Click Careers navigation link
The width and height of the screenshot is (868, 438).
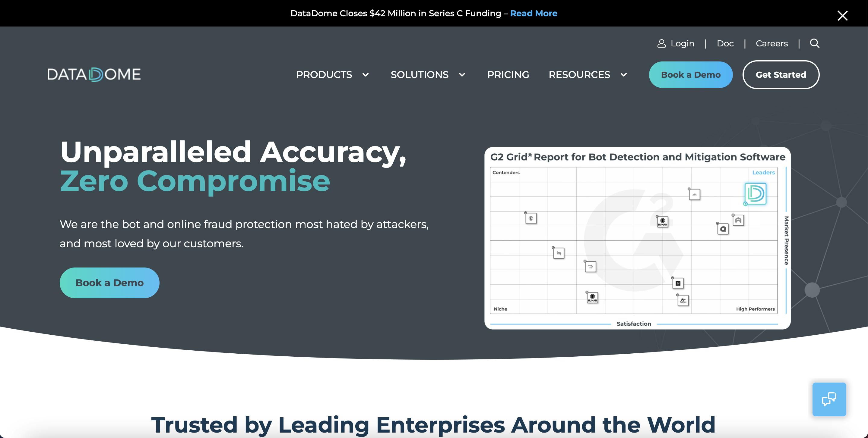click(772, 43)
